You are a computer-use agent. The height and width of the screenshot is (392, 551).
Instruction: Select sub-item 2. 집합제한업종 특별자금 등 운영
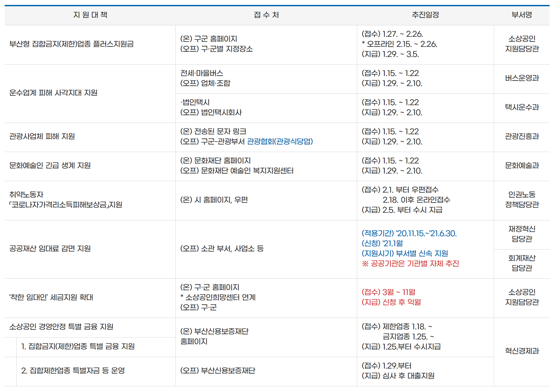pos(73,371)
